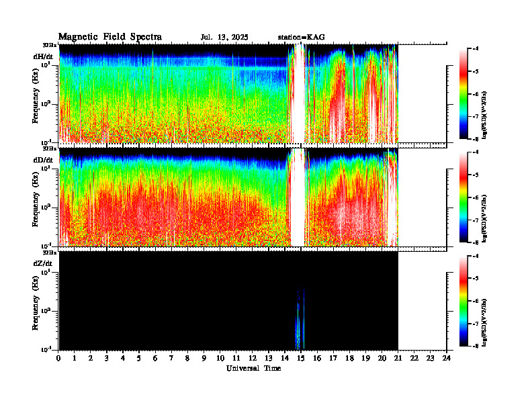Click the dD/dt spectrogram plot
Screen dimensions: 532x411
(228, 197)
